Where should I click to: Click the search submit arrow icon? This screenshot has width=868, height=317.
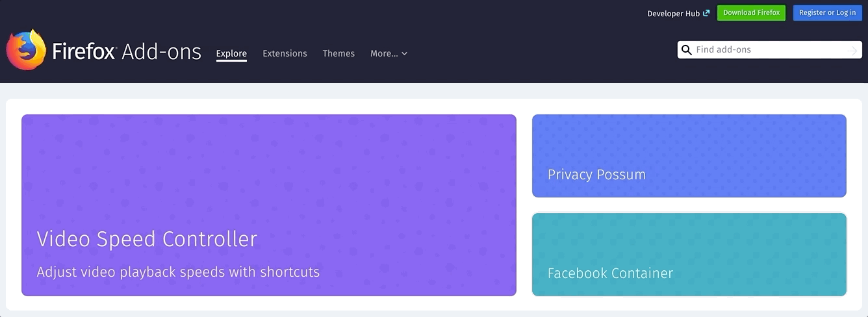point(852,51)
